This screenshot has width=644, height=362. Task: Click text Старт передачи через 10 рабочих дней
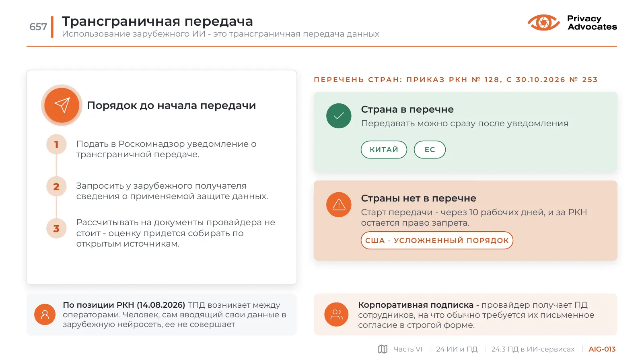pyautogui.click(x=474, y=218)
